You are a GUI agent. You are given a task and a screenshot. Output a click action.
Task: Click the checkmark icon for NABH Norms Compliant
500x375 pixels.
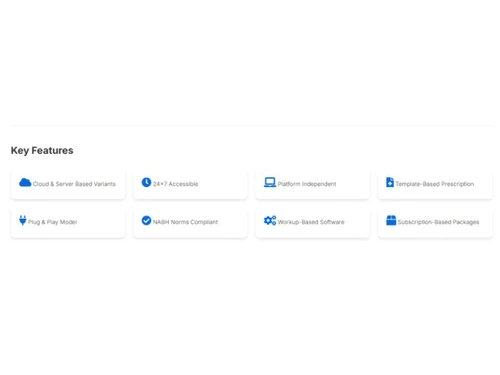[146, 220]
